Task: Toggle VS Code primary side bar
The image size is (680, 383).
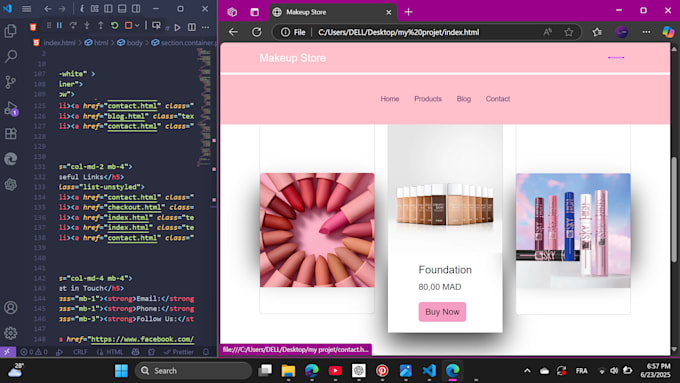Action: coord(108,9)
